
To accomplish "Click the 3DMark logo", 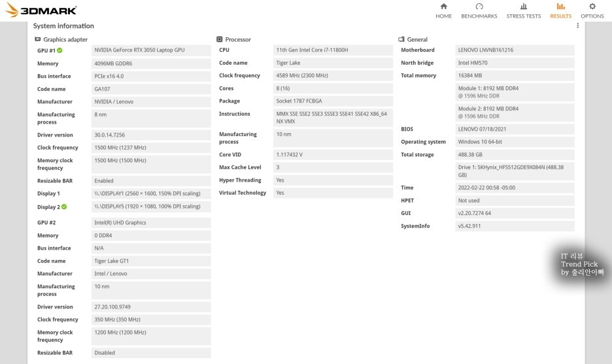I will 41,10.
